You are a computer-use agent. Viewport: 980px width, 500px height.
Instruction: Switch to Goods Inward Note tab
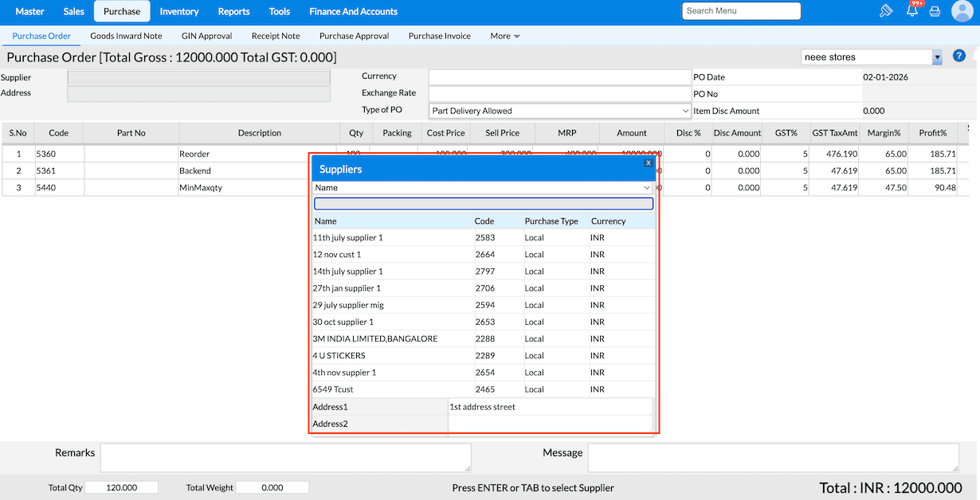126,36
